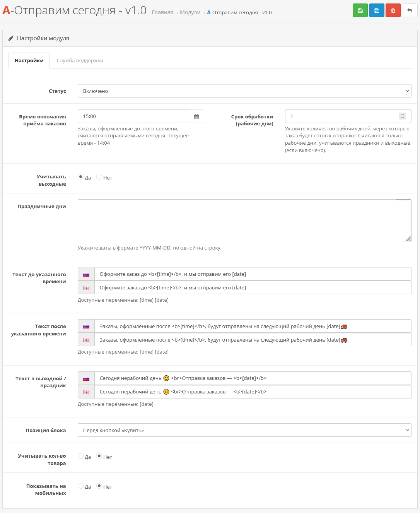Image resolution: width=420 pixels, height=513 pixels.
Task: Open the calendar picker for order cutoff time
Action: pyautogui.click(x=196, y=116)
